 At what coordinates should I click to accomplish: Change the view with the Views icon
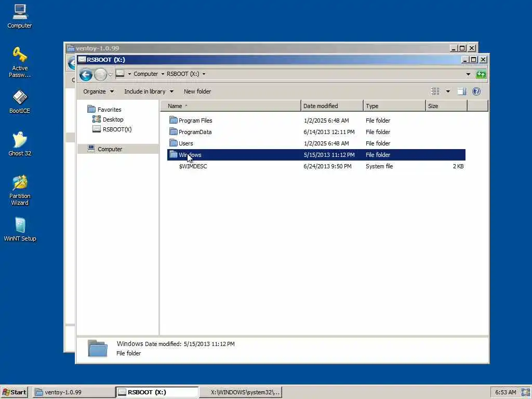tap(435, 91)
